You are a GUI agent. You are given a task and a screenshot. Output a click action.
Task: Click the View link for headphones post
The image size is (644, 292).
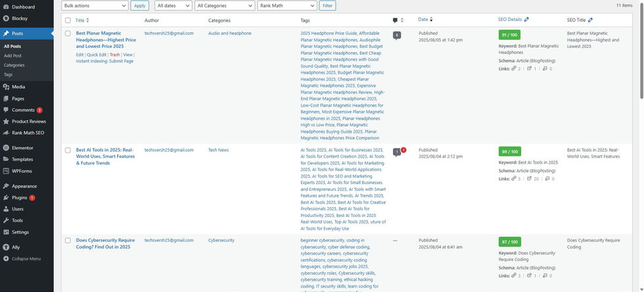tap(128, 55)
